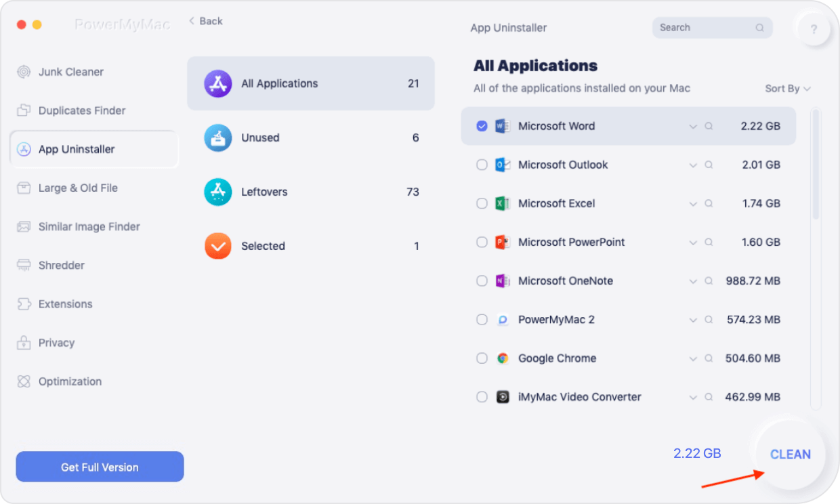Viewport: 840px width, 504px height.
Task: Click the Junk Cleaner sidebar icon
Action: (x=24, y=72)
